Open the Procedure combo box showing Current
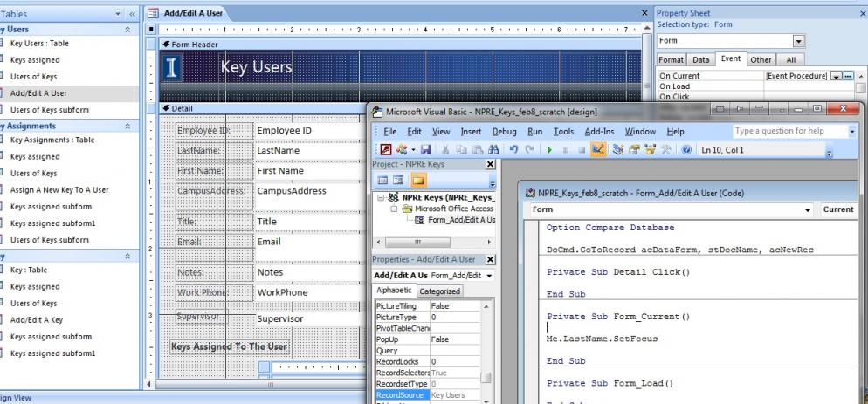Image resolution: width=868 pixels, height=404 pixels. [838, 209]
